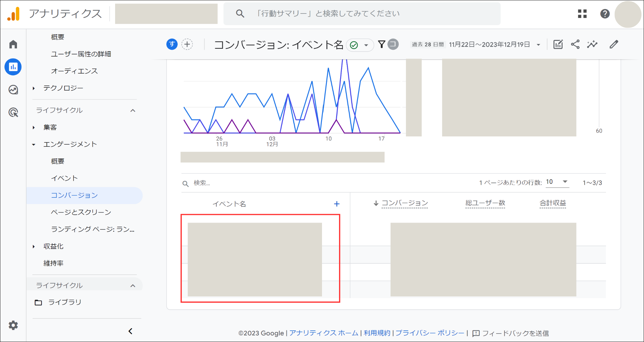This screenshot has height=342, width=644.
Task: Focus the top search bar field
Action: coord(362,14)
